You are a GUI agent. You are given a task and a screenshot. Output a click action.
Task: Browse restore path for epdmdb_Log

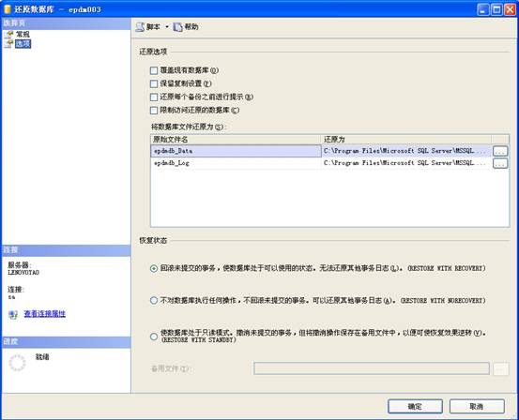tap(500, 163)
